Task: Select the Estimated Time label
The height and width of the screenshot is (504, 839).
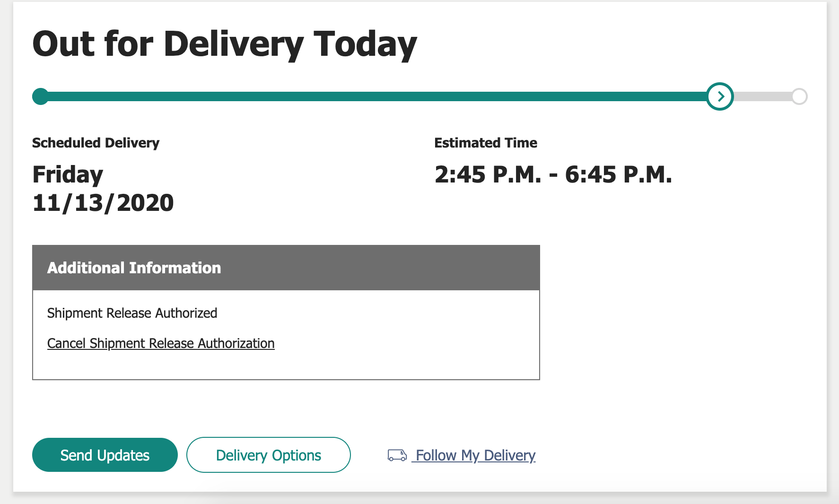Action: 485,143
